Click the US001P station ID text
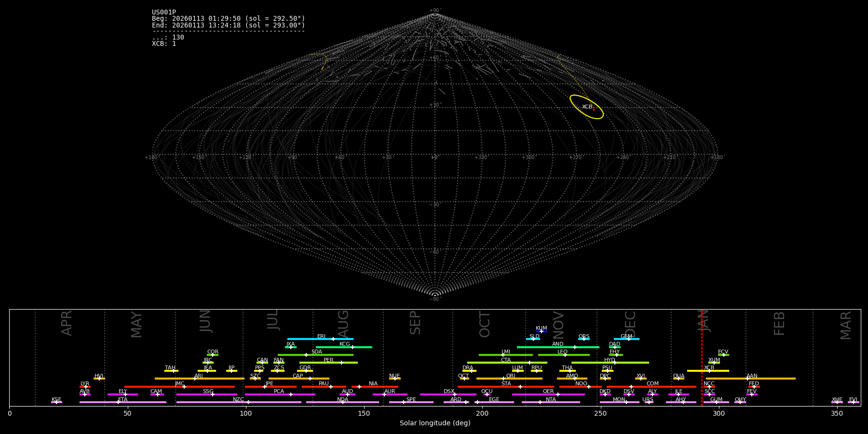The width and height of the screenshot is (868, 434). point(164,13)
